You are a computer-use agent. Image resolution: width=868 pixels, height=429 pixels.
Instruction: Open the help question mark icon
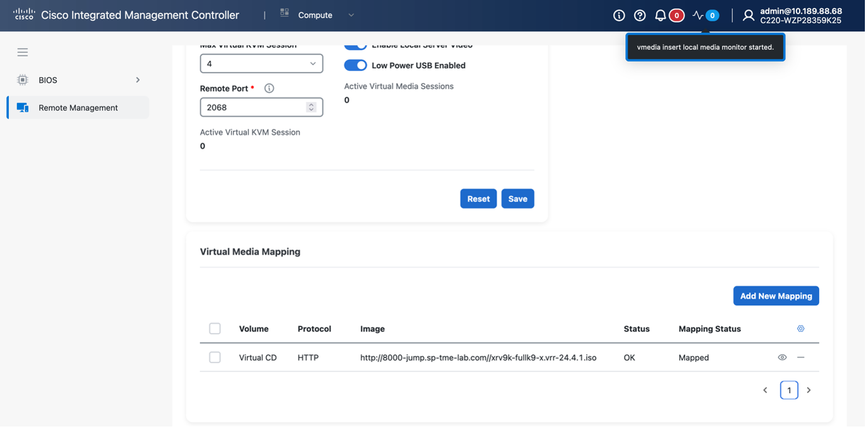tap(639, 16)
